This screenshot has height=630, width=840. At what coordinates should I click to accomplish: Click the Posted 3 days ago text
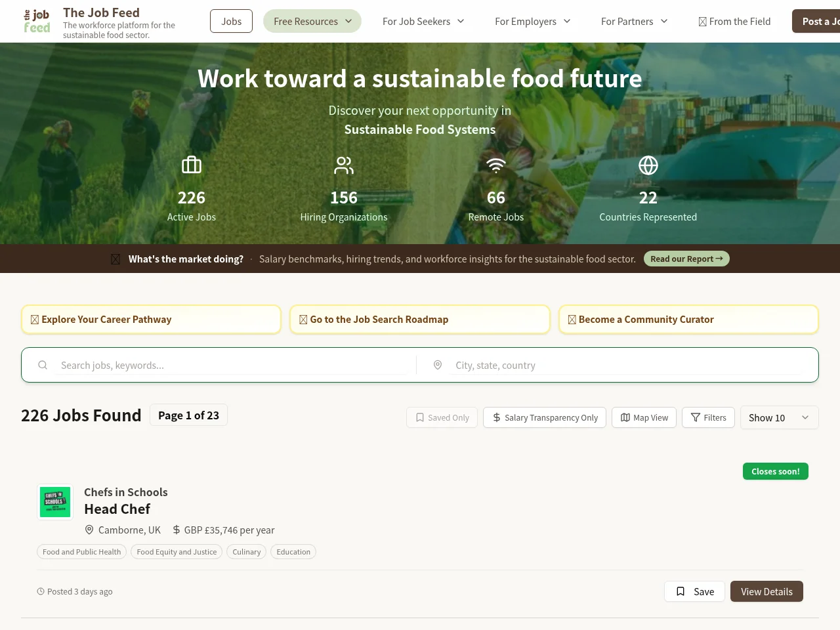coord(79,591)
